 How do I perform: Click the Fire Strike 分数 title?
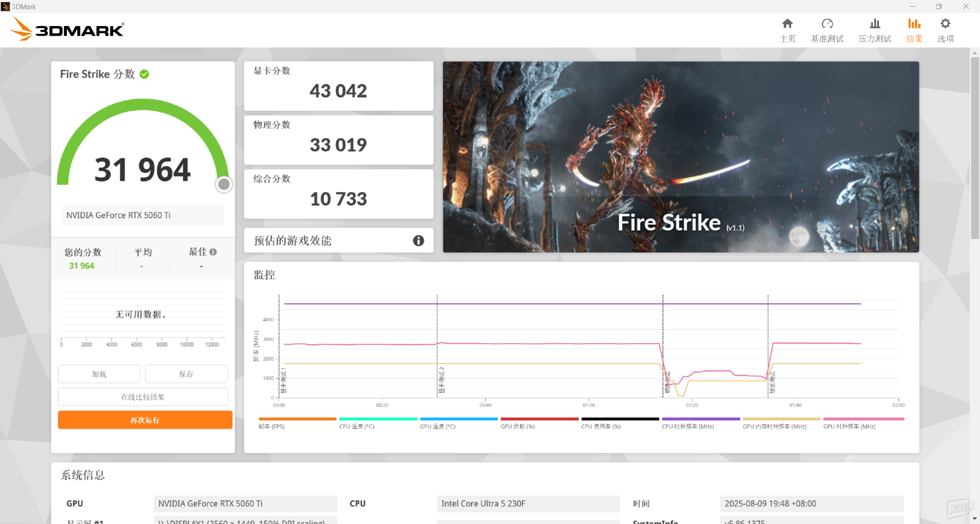(97, 74)
